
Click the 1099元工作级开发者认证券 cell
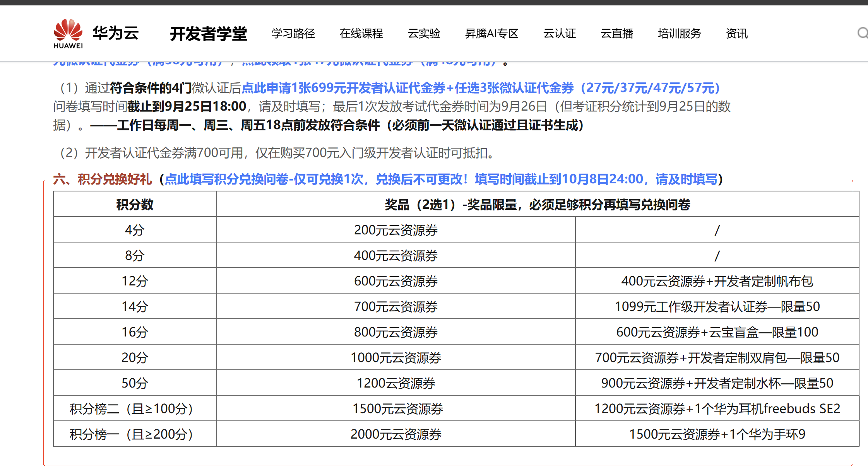717,306
